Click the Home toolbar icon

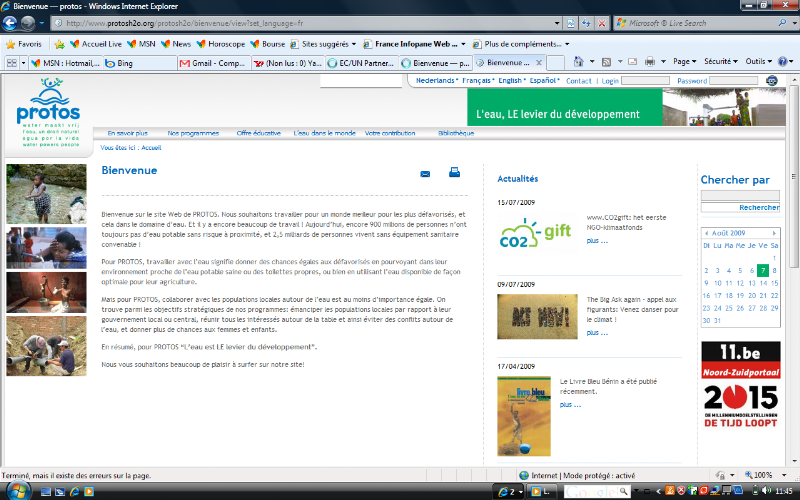point(578,62)
